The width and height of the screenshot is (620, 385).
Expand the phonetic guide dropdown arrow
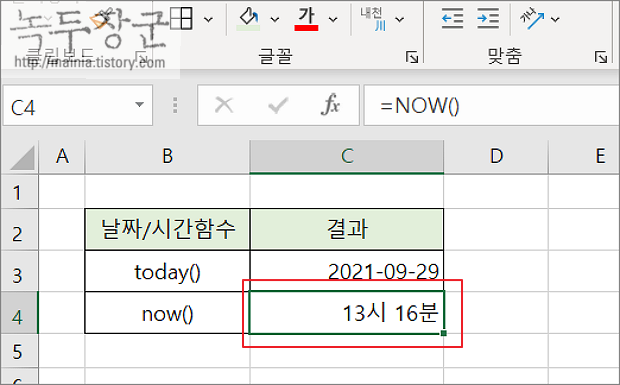tap(400, 19)
